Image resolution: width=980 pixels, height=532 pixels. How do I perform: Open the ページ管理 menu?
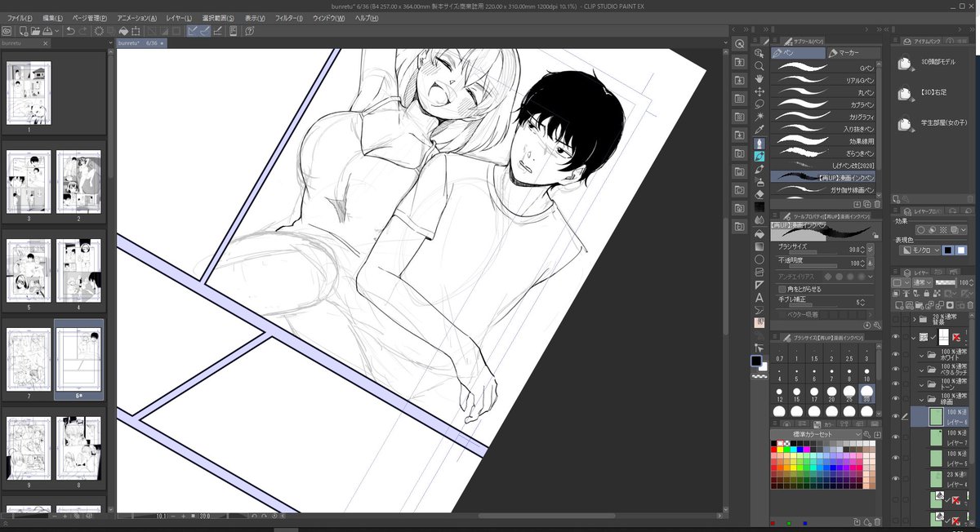(90, 18)
